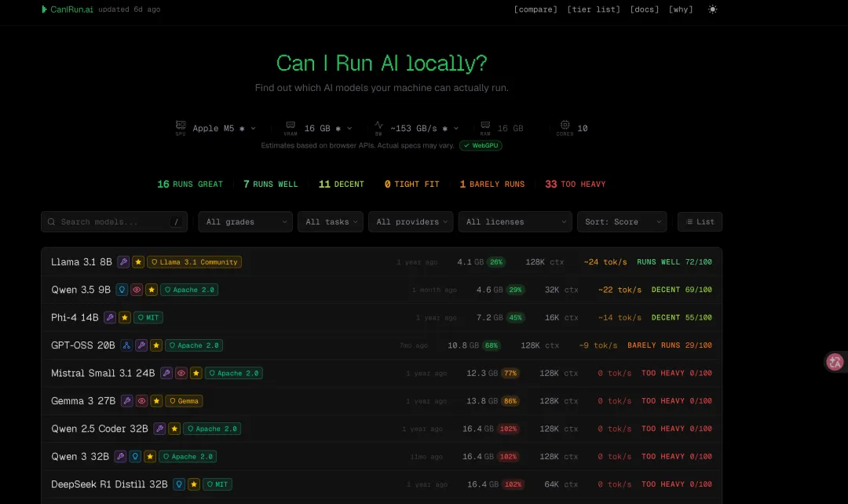Image resolution: width=848 pixels, height=504 pixels.
Task: Click the Phi-4 14B star icon
Action: (x=125, y=317)
